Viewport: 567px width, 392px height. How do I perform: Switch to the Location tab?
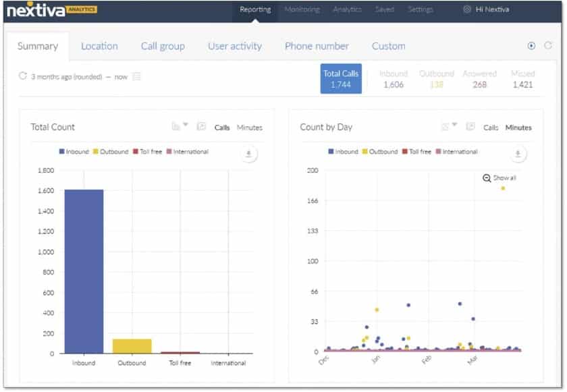click(100, 46)
